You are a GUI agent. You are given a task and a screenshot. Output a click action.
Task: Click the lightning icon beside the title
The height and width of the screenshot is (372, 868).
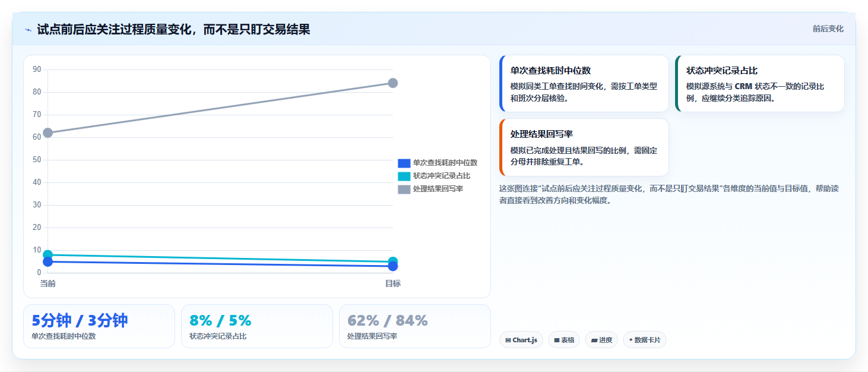coord(28,30)
